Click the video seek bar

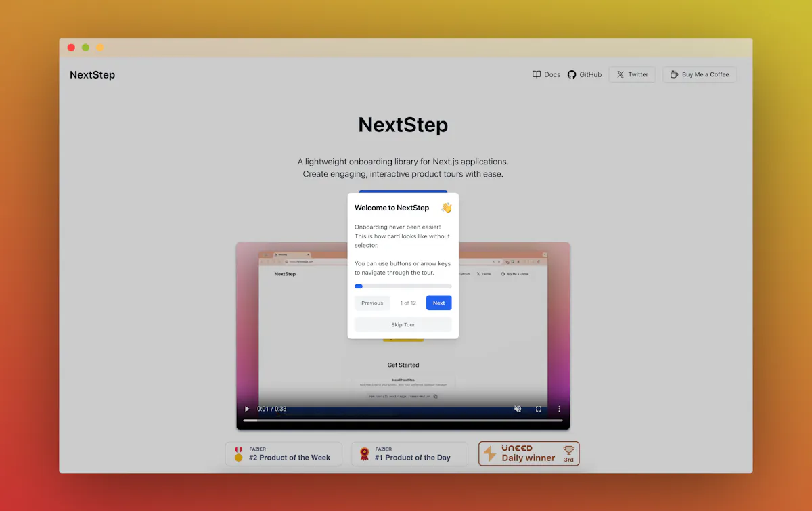pos(403,420)
